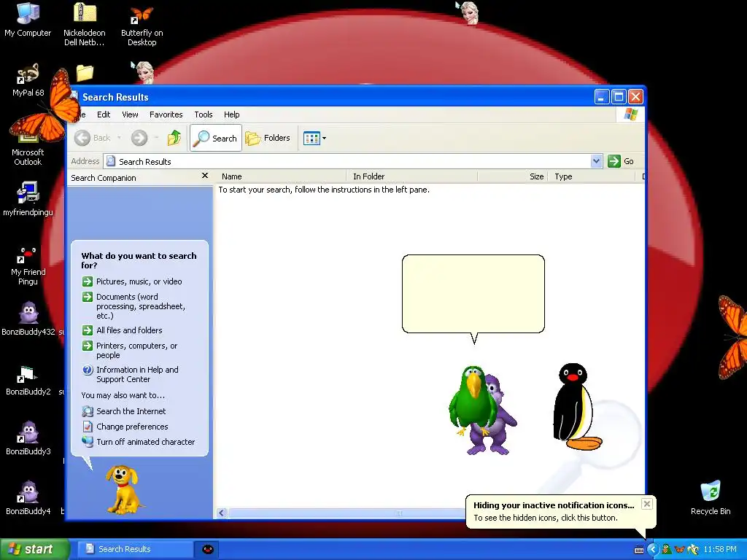Click the keyboard tray icon
This screenshot has height=560, width=747.
point(639,550)
